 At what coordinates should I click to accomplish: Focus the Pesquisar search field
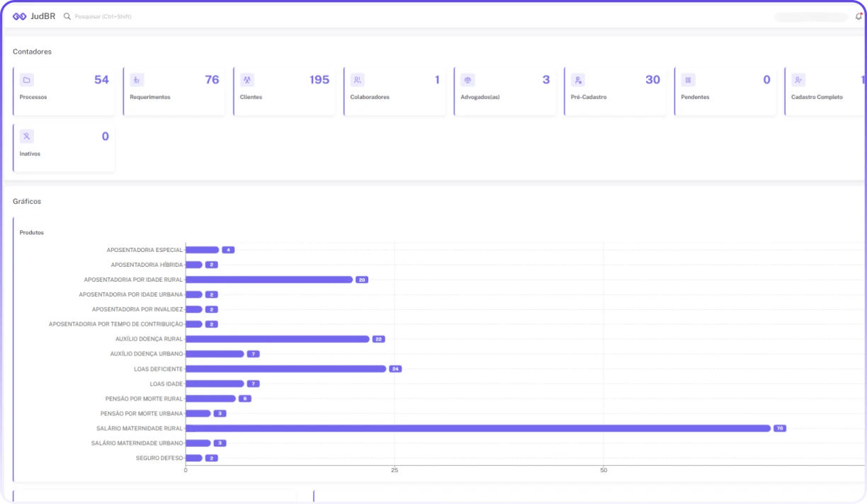[x=103, y=16]
